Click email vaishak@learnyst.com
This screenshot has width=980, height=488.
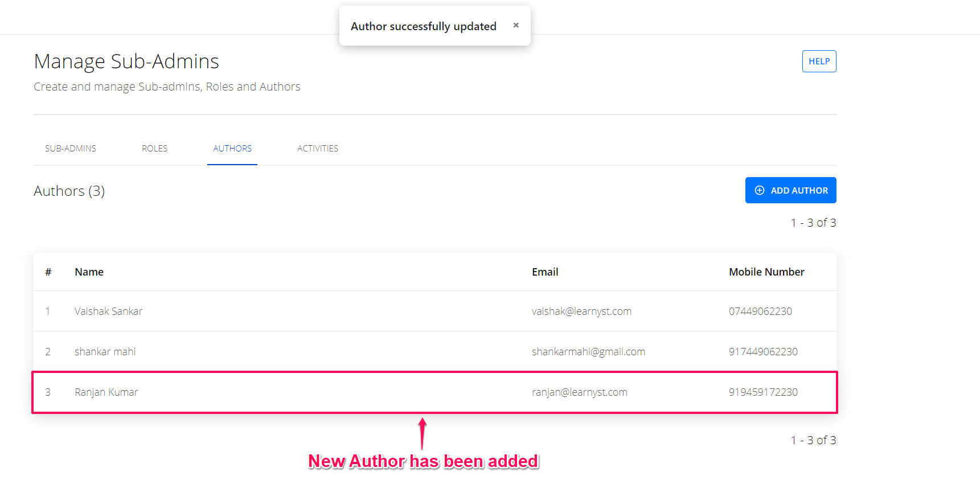coord(581,311)
